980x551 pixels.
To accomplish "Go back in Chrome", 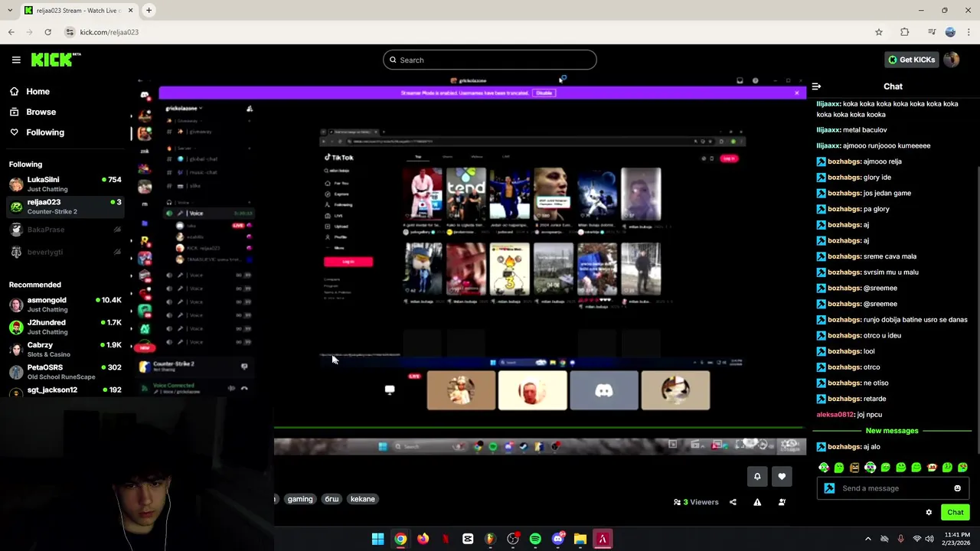I will (11, 32).
